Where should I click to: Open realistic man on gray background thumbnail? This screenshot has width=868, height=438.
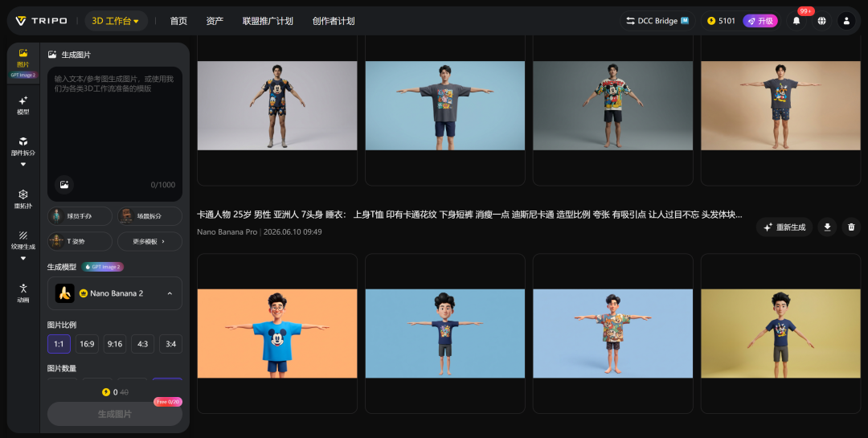pyautogui.click(x=277, y=105)
